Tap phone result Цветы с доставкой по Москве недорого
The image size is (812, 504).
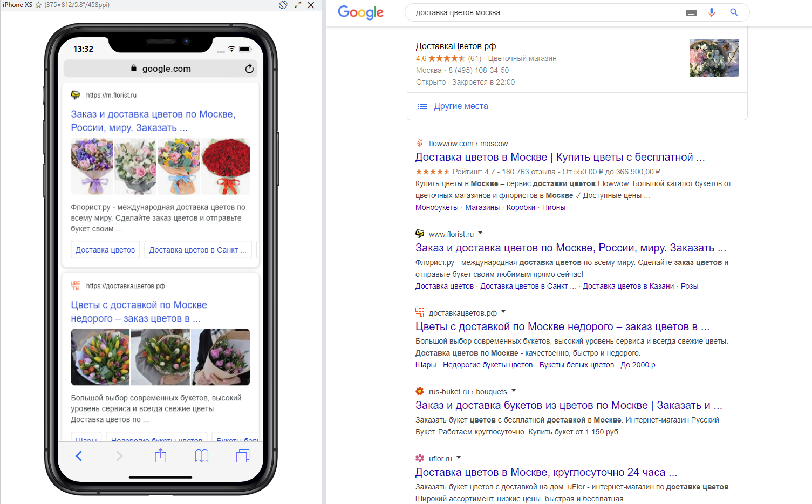click(x=139, y=312)
